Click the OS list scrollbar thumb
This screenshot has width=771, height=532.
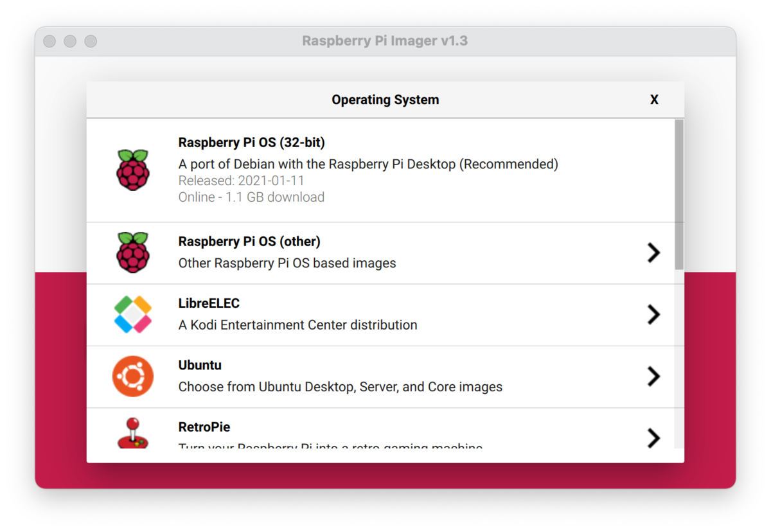pos(679,194)
